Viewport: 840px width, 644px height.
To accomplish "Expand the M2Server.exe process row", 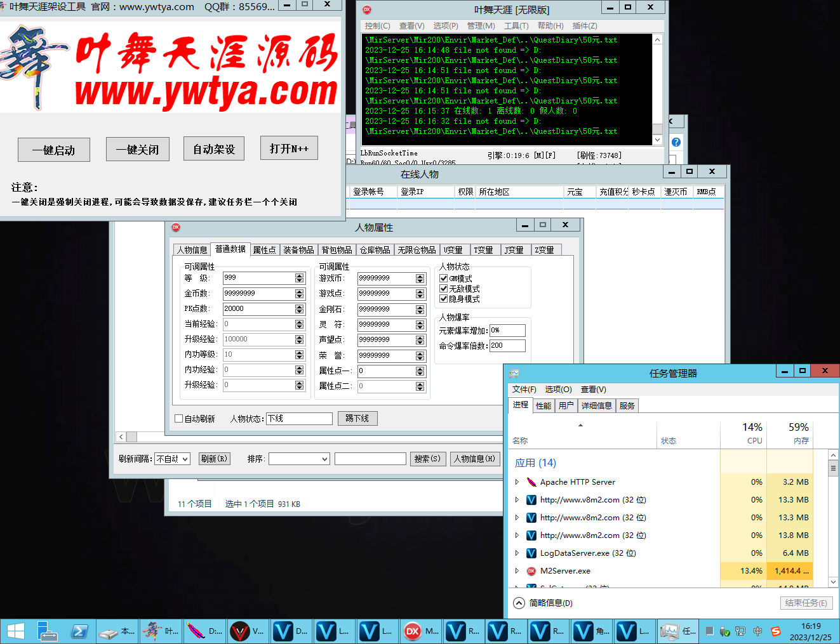I will tap(517, 571).
